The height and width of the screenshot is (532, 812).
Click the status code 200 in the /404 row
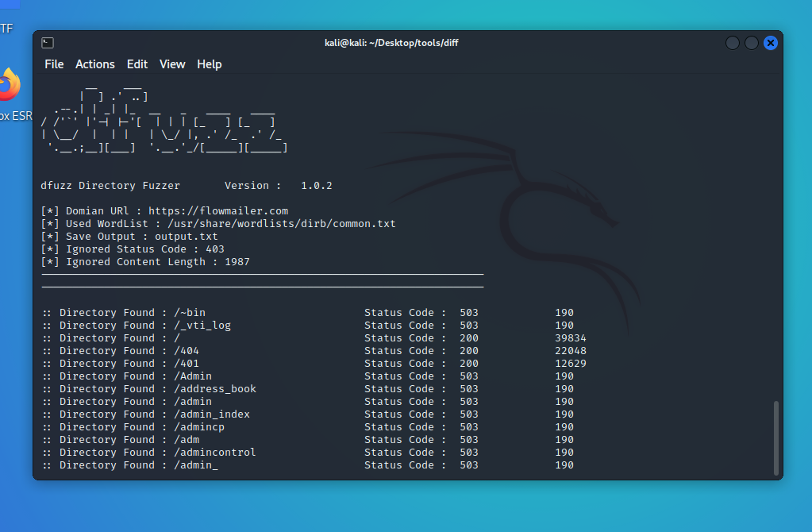(x=469, y=351)
